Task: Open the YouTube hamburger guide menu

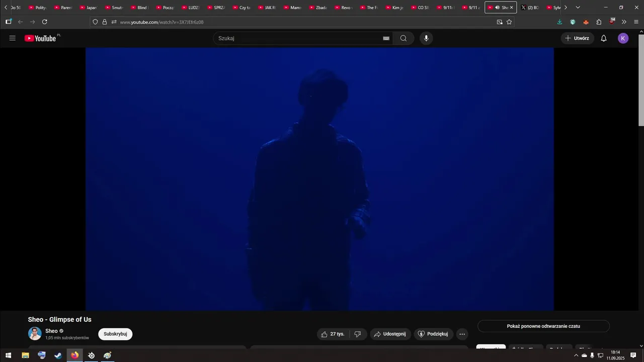Action: [x=13, y=38]
